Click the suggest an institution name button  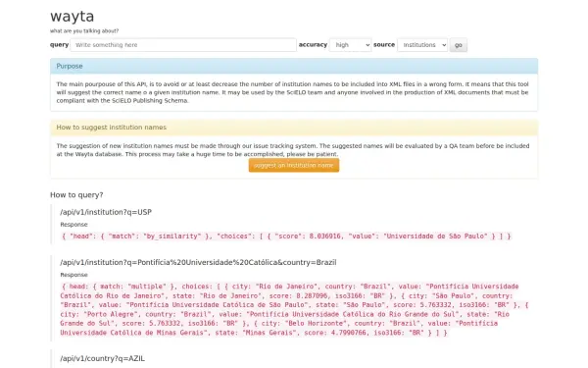pos(294,165)
